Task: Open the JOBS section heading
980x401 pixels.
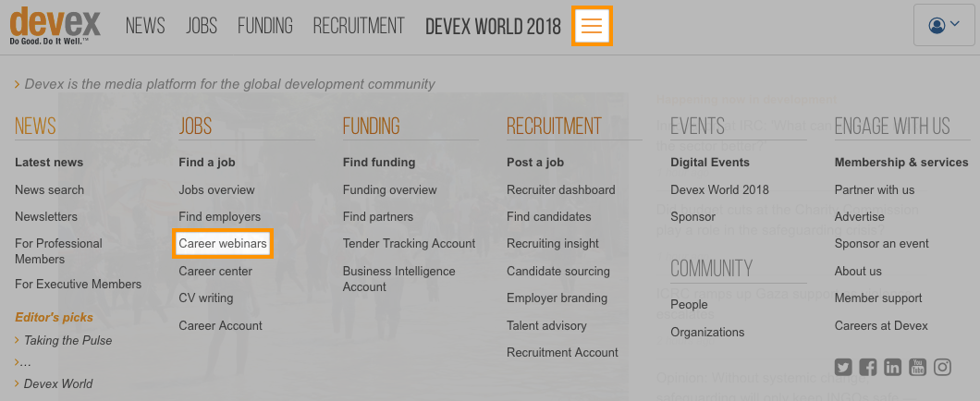Action: (195, 127)
